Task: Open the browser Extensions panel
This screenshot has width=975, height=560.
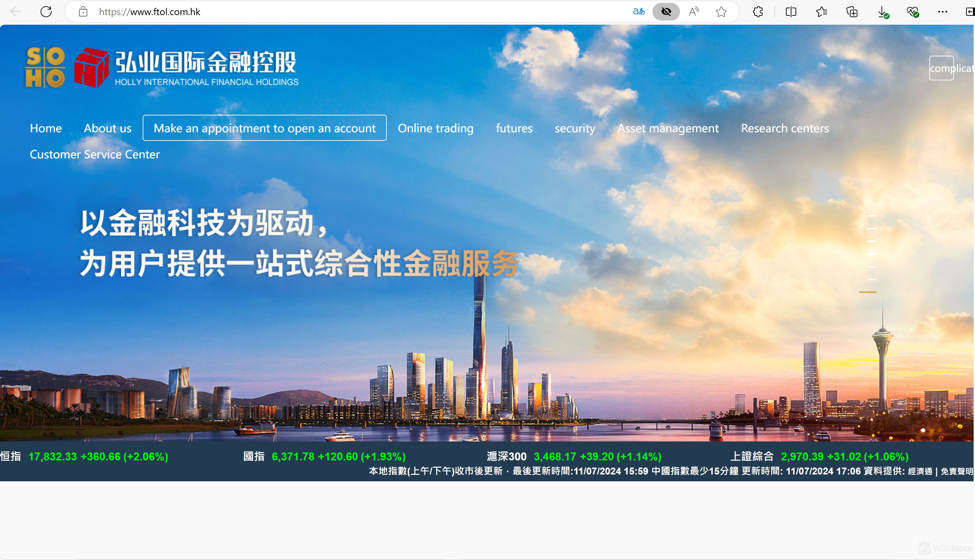Action: click(757, 12)
